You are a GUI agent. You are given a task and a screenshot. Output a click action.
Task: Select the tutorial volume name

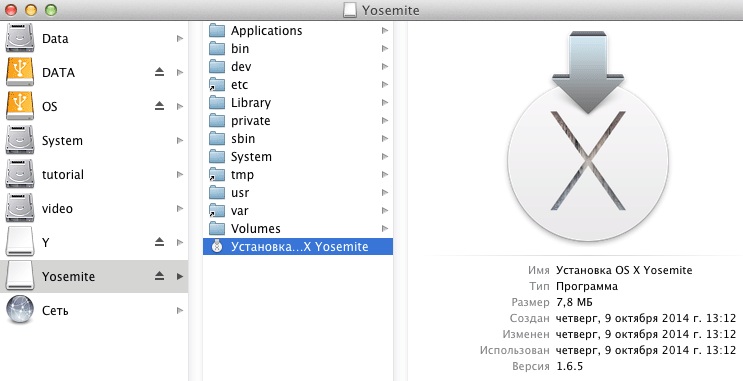point(63,175)
